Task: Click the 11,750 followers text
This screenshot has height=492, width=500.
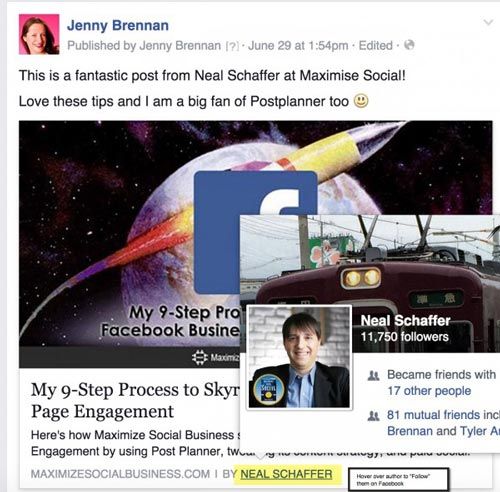Action: 405,337
